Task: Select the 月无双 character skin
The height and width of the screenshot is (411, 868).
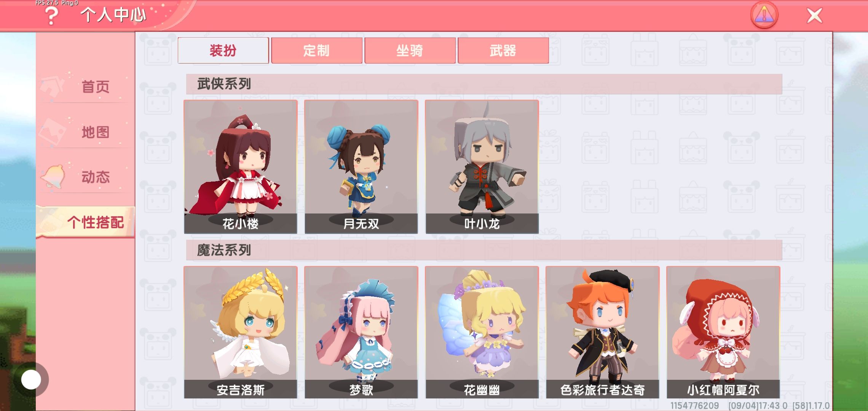Action: [361, 167]
